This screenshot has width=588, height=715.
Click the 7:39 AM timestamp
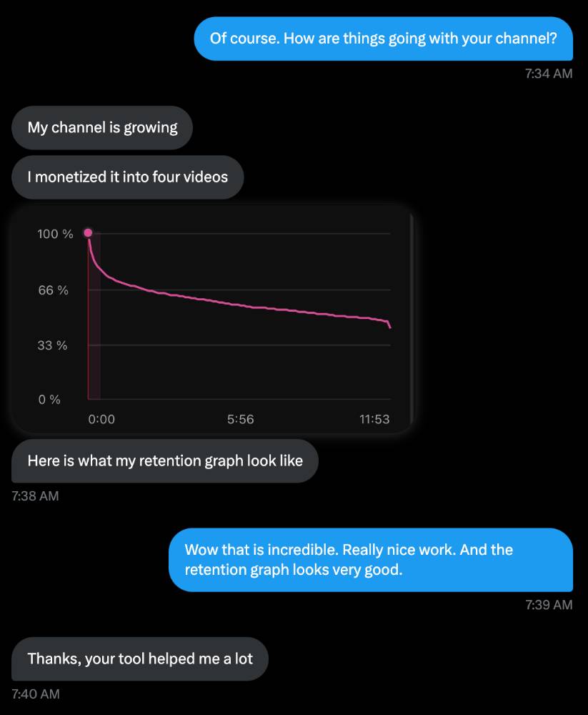548,605
